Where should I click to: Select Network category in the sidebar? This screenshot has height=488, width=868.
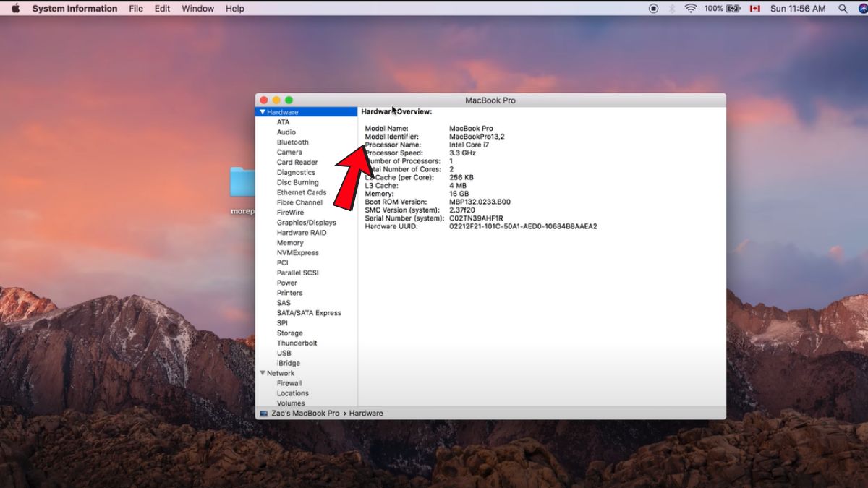point(281,373)
